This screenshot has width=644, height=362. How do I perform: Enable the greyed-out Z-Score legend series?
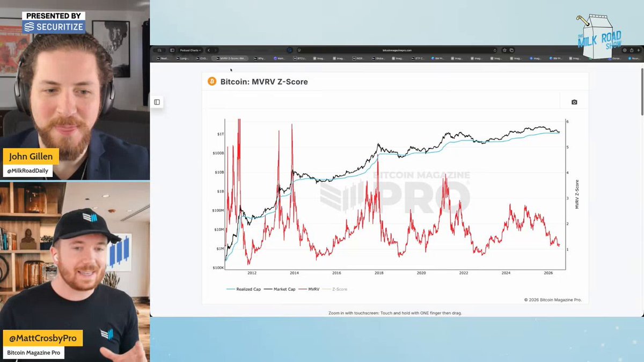(334, 289)
